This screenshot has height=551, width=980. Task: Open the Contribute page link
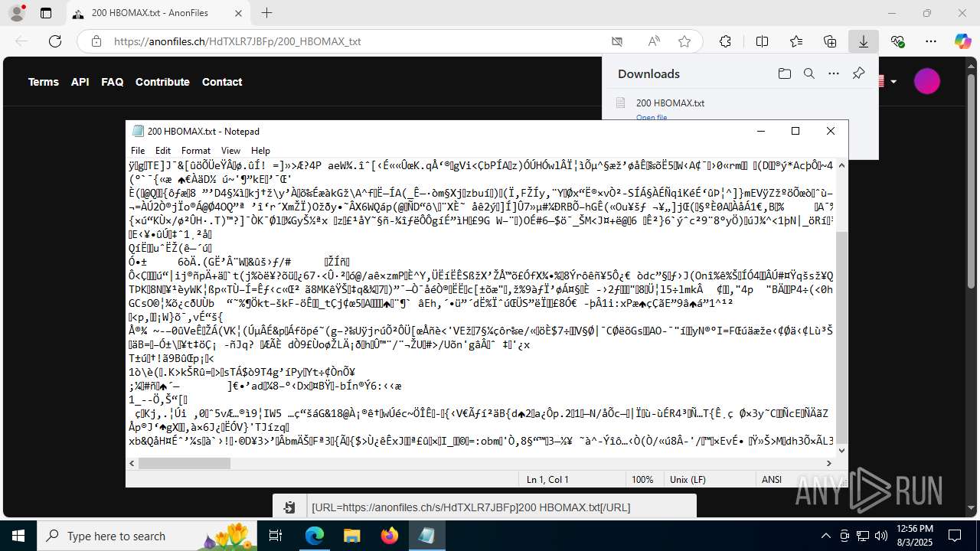pos(162,82)
